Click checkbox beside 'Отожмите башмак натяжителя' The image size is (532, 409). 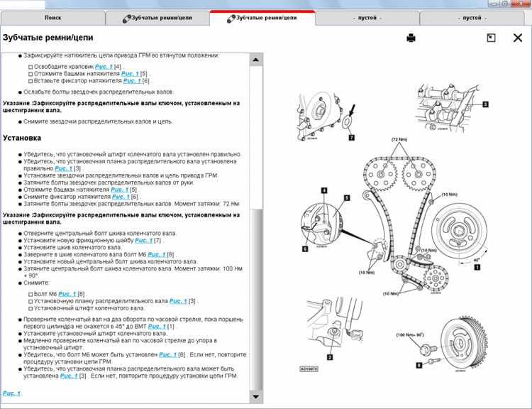click(x=31, y=74)
